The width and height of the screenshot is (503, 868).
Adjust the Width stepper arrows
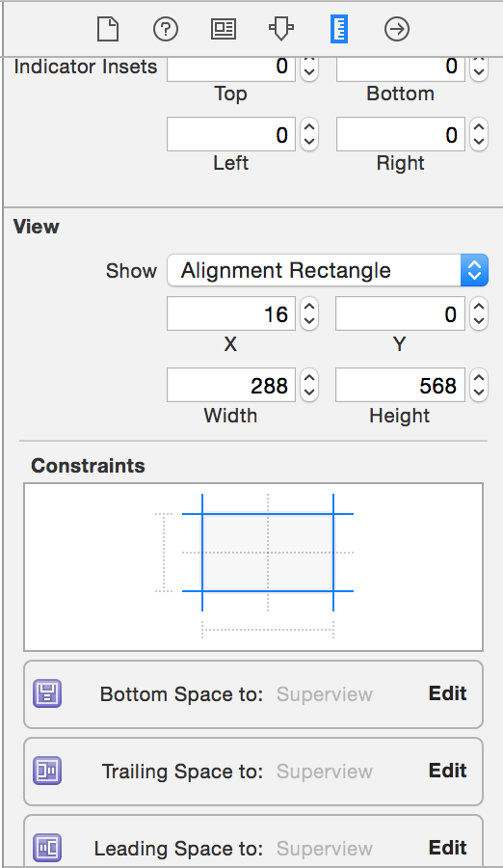309,385
